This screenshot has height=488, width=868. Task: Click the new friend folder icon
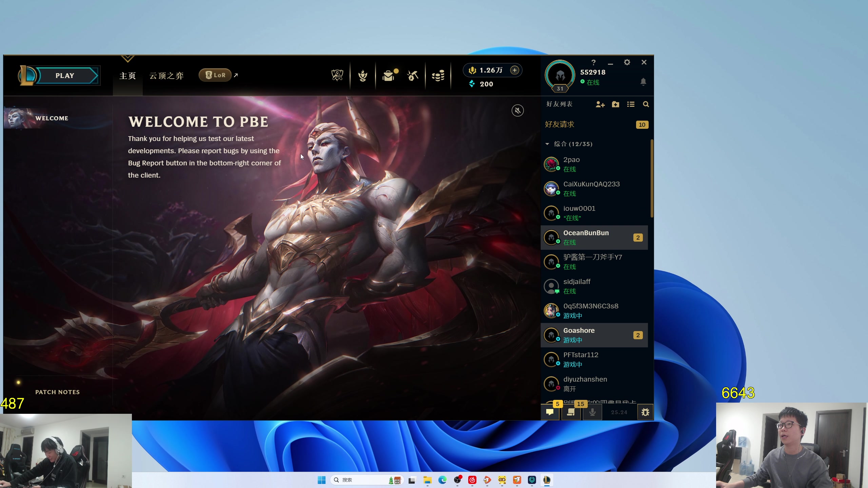(x=615, y=104)
